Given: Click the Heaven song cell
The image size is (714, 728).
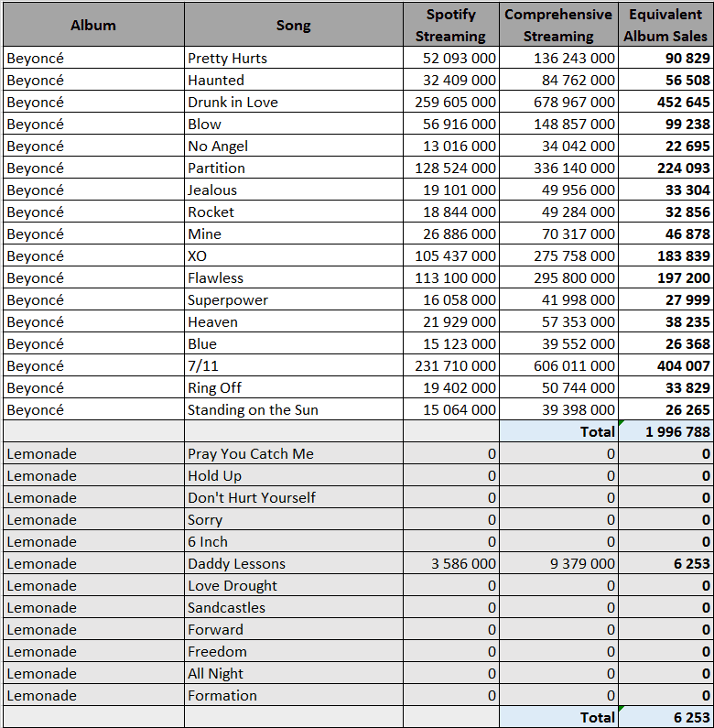Looking at the screenshot, I should [x=294, y=321].
